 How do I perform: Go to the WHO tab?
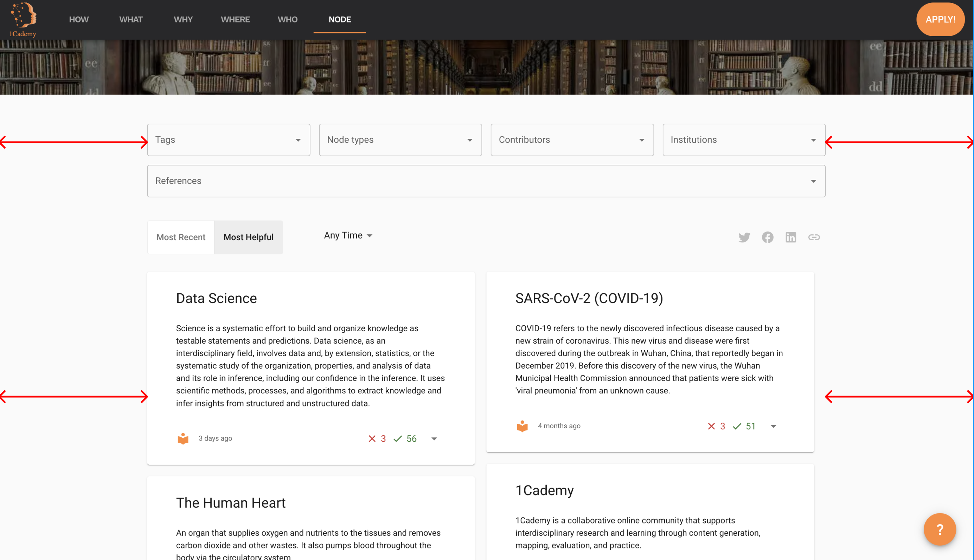pyautogui.click(x=288, y=20)
